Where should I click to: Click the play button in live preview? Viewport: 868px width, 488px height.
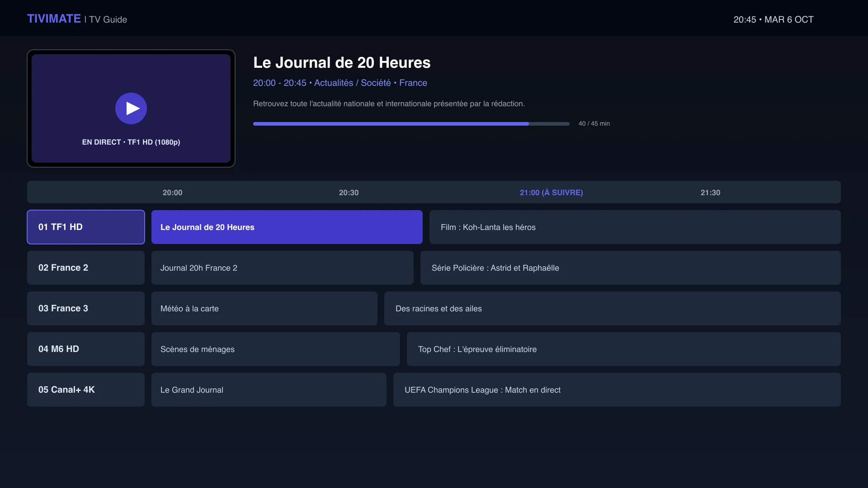pyautogui.click(x=131, y=108)
